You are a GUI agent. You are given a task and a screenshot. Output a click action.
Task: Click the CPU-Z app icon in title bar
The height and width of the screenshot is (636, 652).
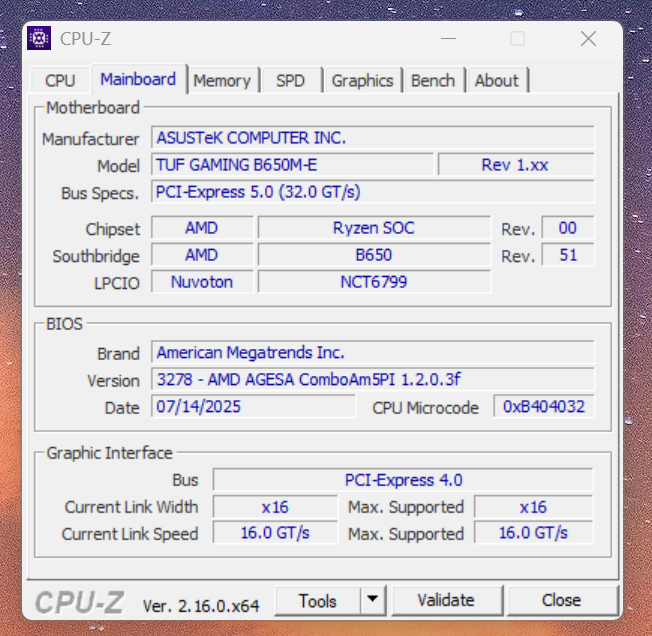39,39
